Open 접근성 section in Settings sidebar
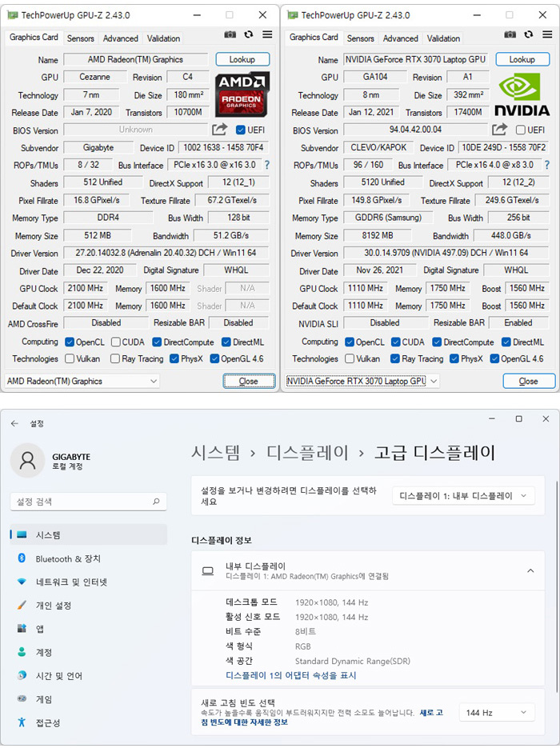560x748 pixels. [x=89, y=722]
